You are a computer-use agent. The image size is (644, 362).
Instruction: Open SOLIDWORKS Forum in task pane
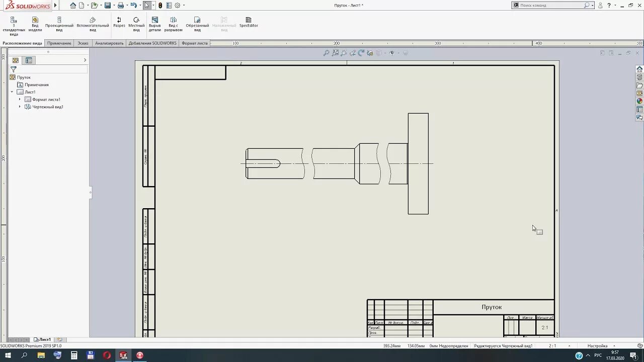point(639,117)
